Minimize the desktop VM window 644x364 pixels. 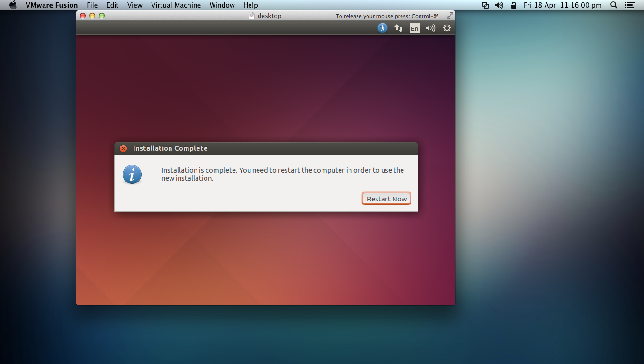click(x=92, y=16)
